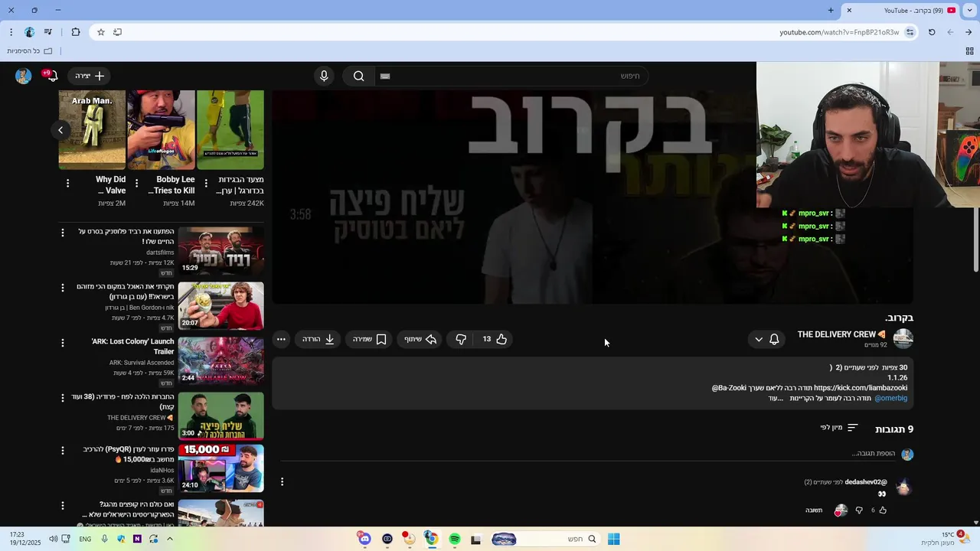Open taskbar volume control
The width and height of the screenshot is (980, 551).
click(x=53, y=540)
